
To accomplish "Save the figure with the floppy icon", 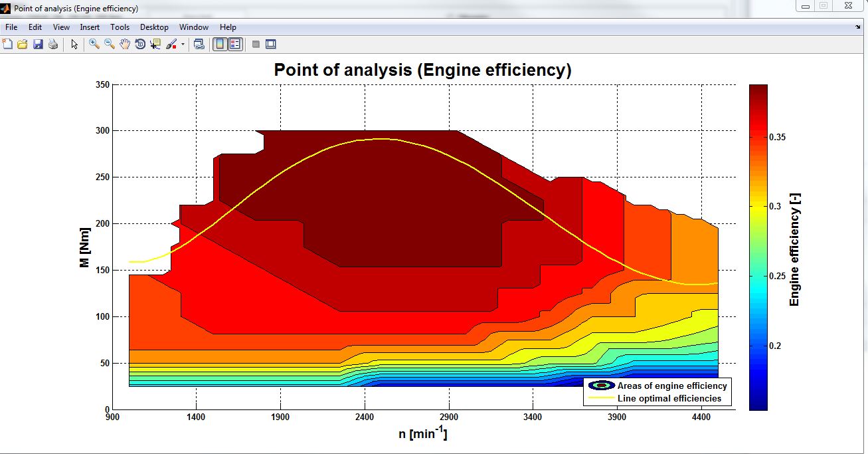I will [38, 45].
